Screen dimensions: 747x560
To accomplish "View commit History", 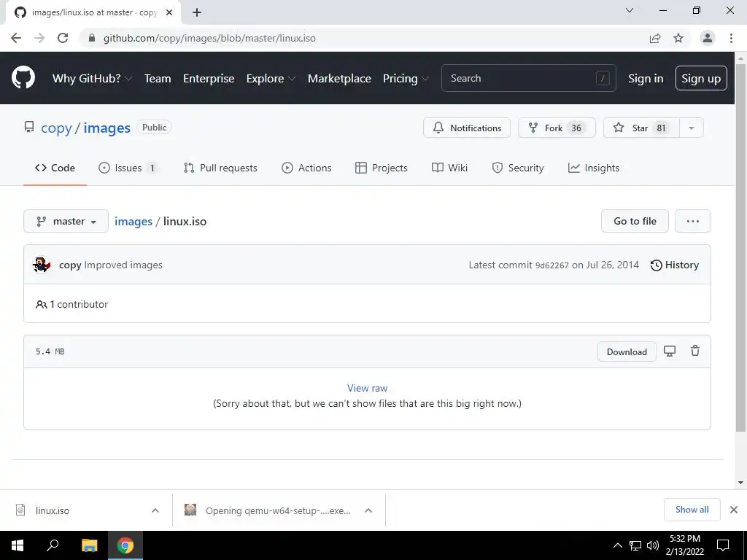I will (675, 265).
